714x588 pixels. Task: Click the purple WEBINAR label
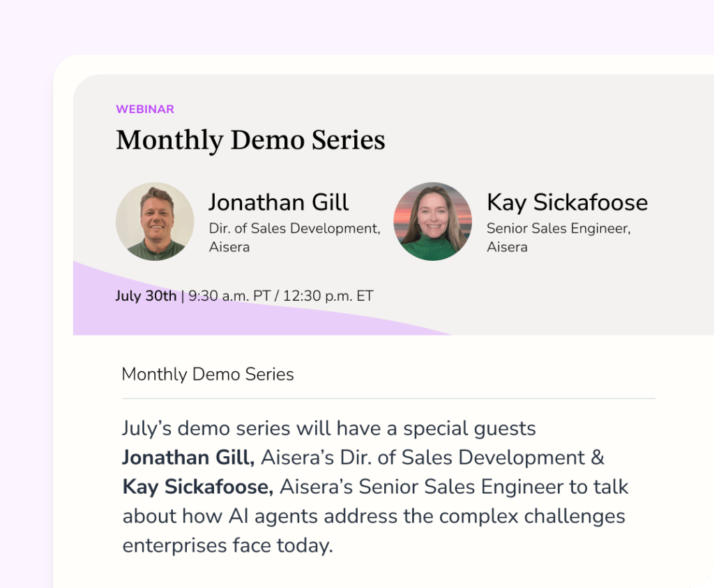pyautogui.click(x=145, y=109)
